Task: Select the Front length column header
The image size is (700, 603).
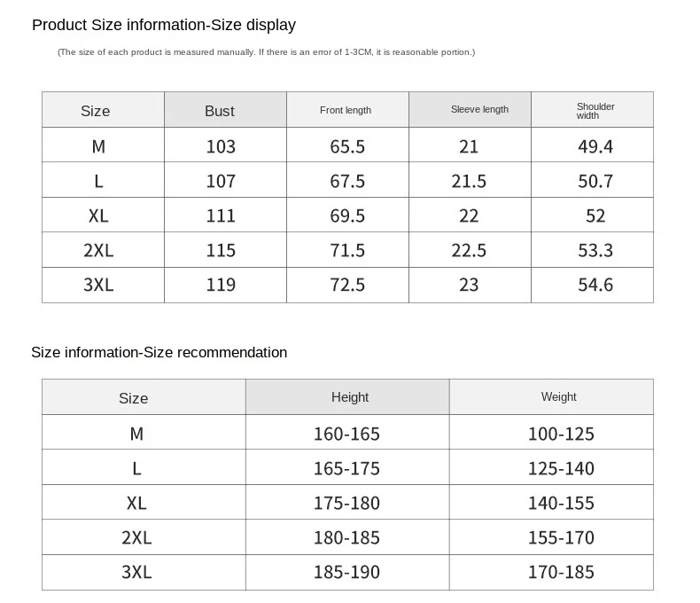Action: 346,110
